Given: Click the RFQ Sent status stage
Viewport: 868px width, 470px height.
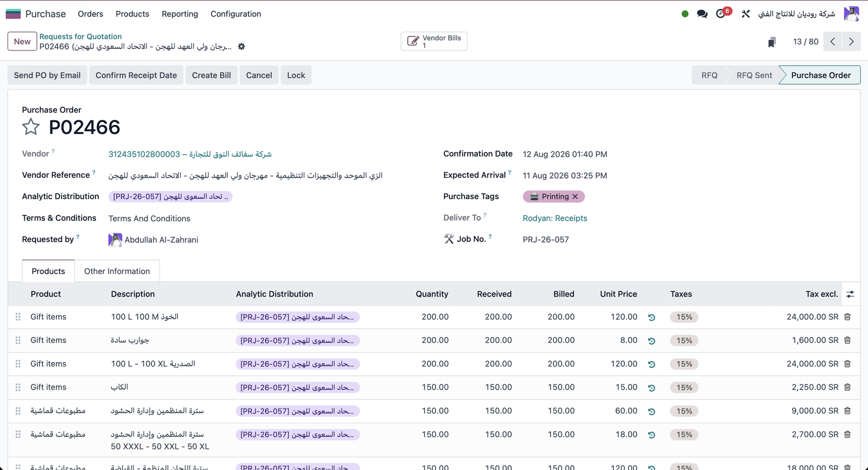Looking at the screenshot, I should click(x=754, y=75).
